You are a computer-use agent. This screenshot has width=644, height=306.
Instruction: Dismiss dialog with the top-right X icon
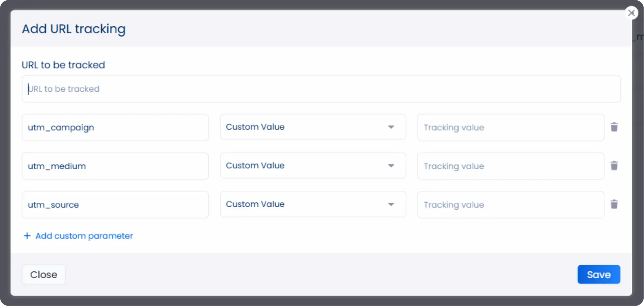(x=631, y=13)
